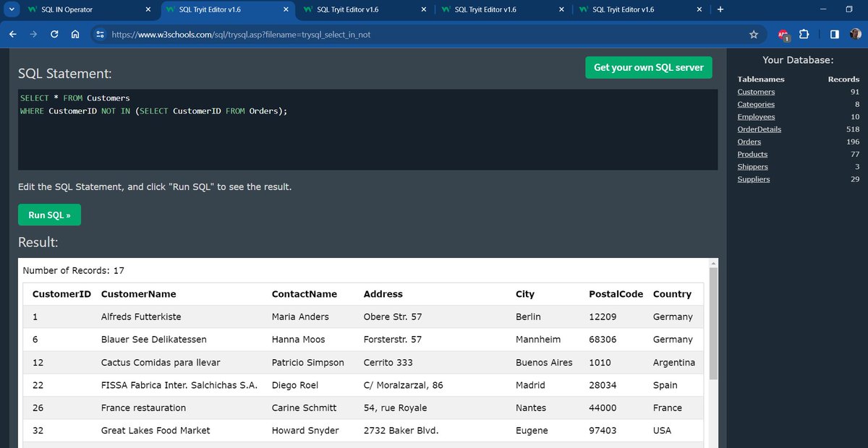The image size is (868, 448).
Task: Open the AdBlock extension
Action: click(x=781, y=34)
